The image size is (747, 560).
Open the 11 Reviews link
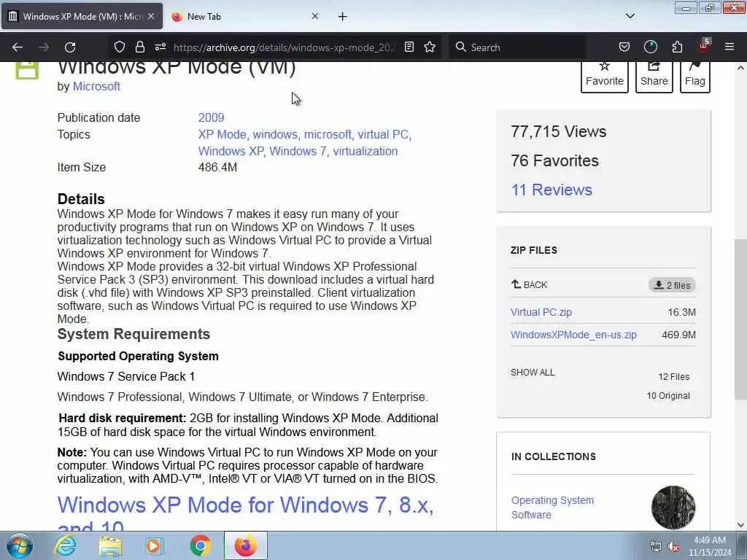coord(551,190)
